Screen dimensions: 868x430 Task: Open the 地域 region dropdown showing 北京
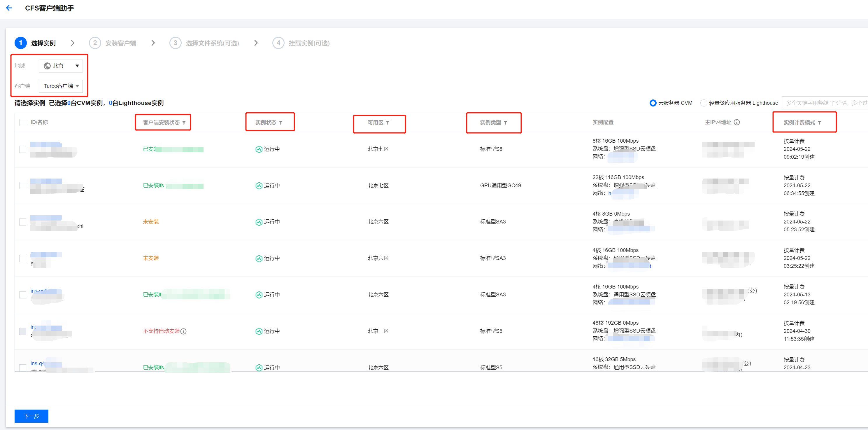pos(61,66)
